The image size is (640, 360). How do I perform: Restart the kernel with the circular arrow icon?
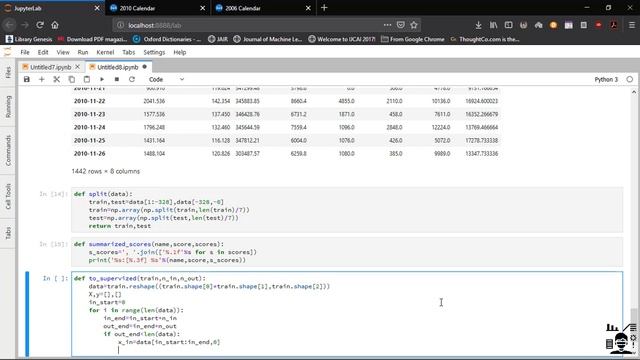point(132,79)
